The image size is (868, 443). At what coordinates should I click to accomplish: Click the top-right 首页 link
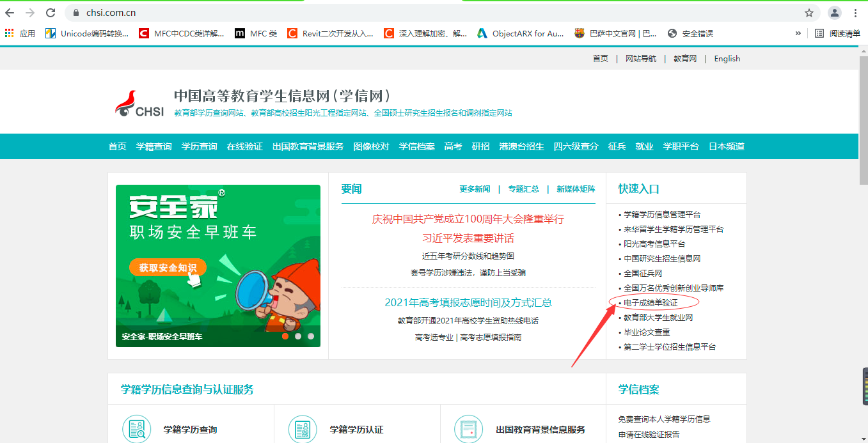click(601, 58)
